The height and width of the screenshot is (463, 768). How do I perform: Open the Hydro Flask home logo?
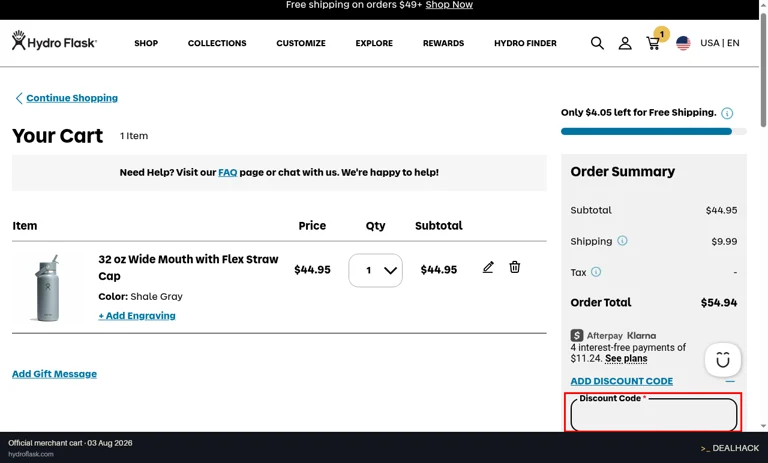tap(54, 41)
